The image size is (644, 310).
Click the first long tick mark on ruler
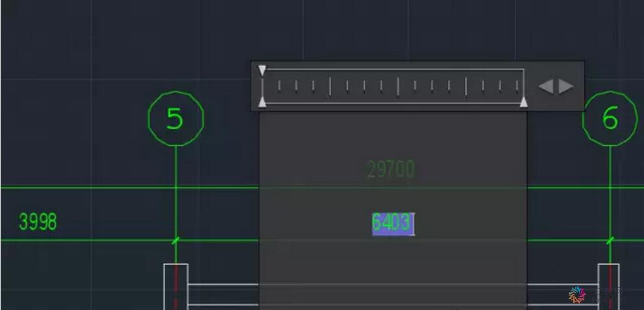[330, 86]
